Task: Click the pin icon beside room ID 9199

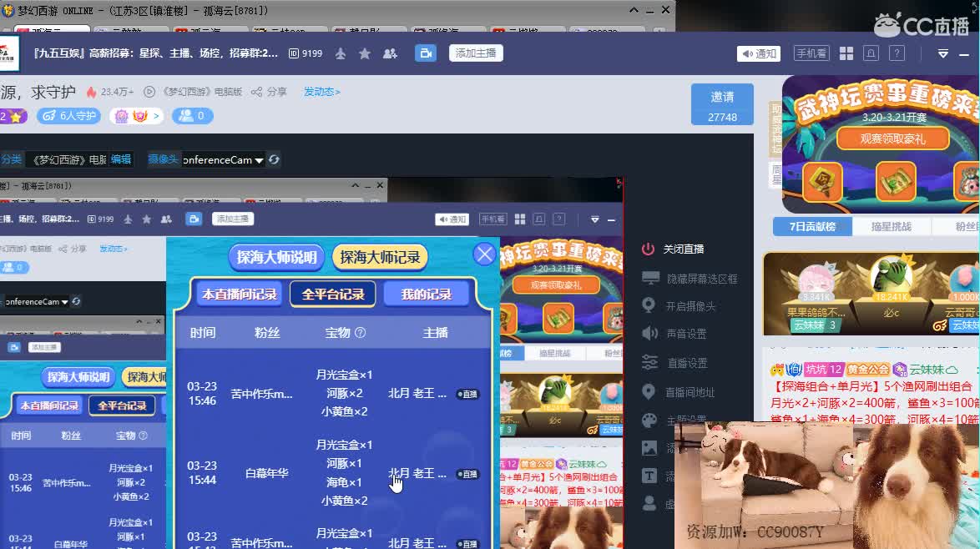Action: click(341, 53)
